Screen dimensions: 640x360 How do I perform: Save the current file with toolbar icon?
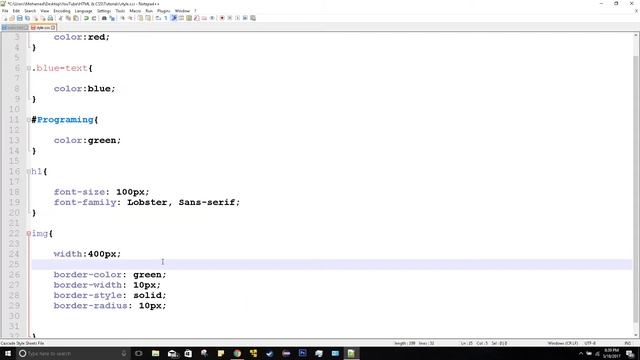(20, 18)
